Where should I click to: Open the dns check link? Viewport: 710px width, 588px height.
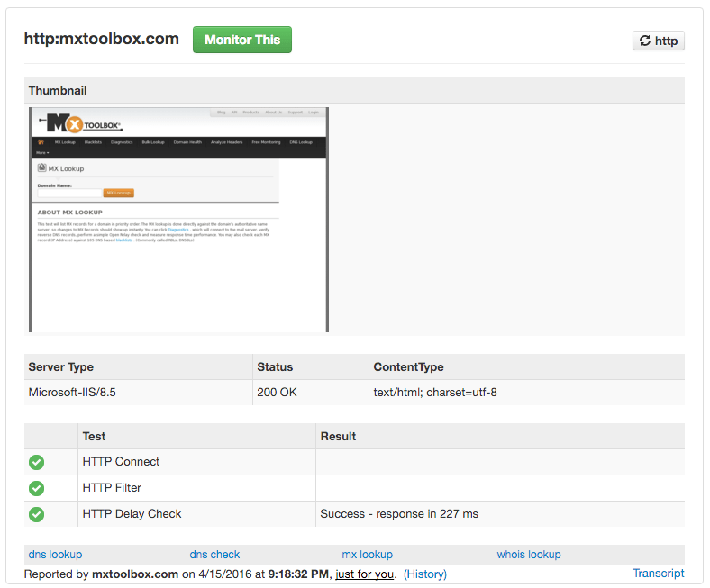pos(214,555)
